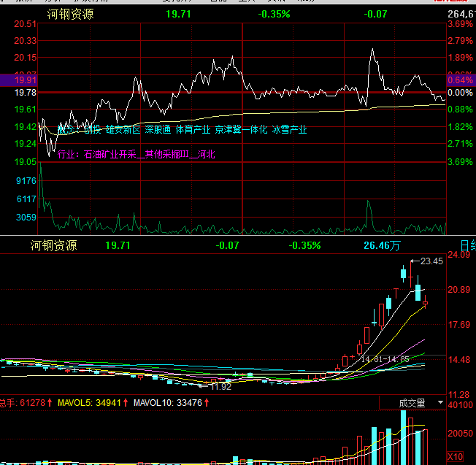Screen dimensions: 476x465
Task: Open the 体育产业 concept tag
Action: pyautogui.click(x=193, y=130)
